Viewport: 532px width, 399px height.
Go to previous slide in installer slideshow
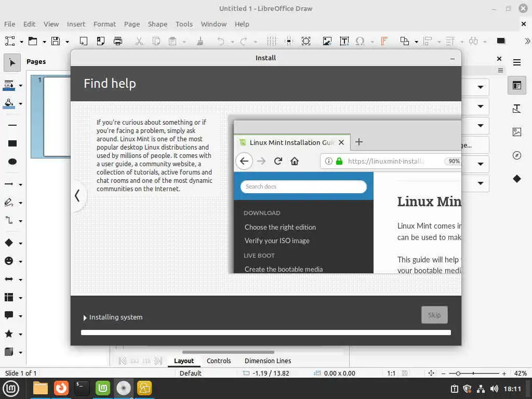77,195
